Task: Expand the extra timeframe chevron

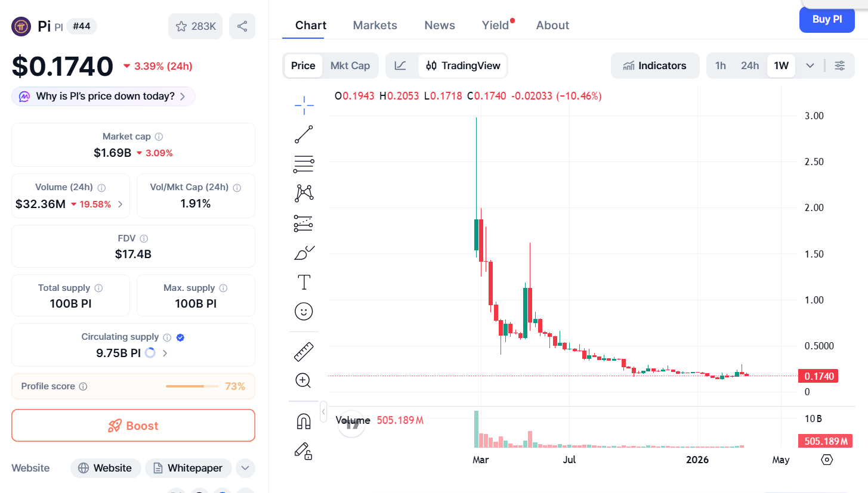Action: pos(810,66)
